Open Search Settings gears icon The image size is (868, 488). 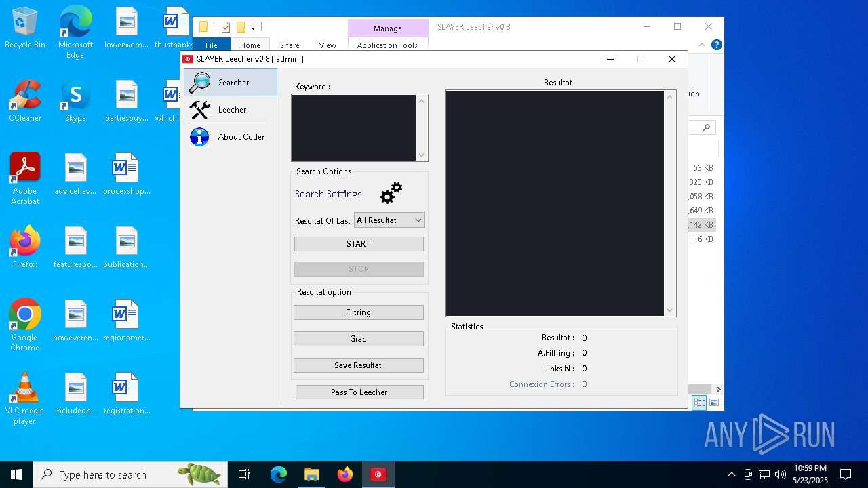tap(391, 193)
